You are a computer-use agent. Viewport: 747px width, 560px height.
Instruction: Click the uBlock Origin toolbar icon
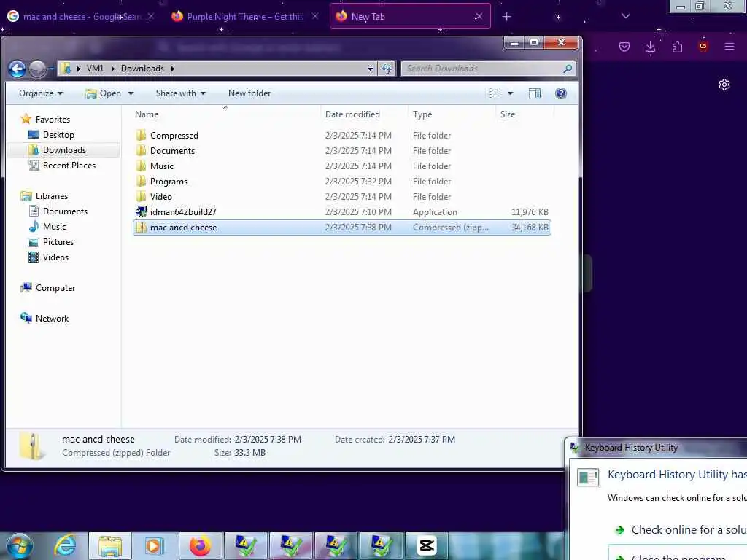click(703, 47)
